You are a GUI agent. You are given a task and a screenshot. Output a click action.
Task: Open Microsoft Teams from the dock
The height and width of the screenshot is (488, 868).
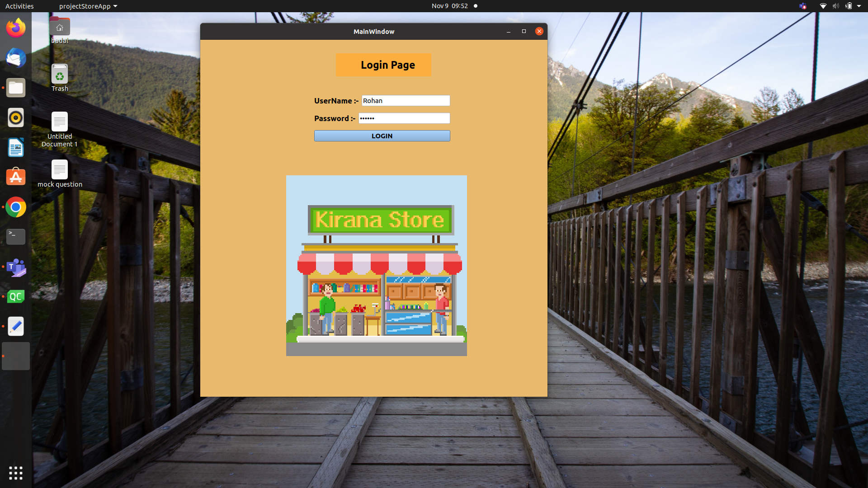pyautogui.click(x=16, y=267)
